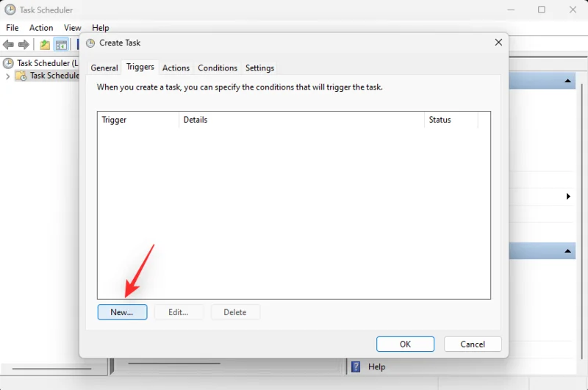The height and width of the screenshot is (390, 588).
Task: Go to the Settings tab
Action: click(x=259, y=68)
